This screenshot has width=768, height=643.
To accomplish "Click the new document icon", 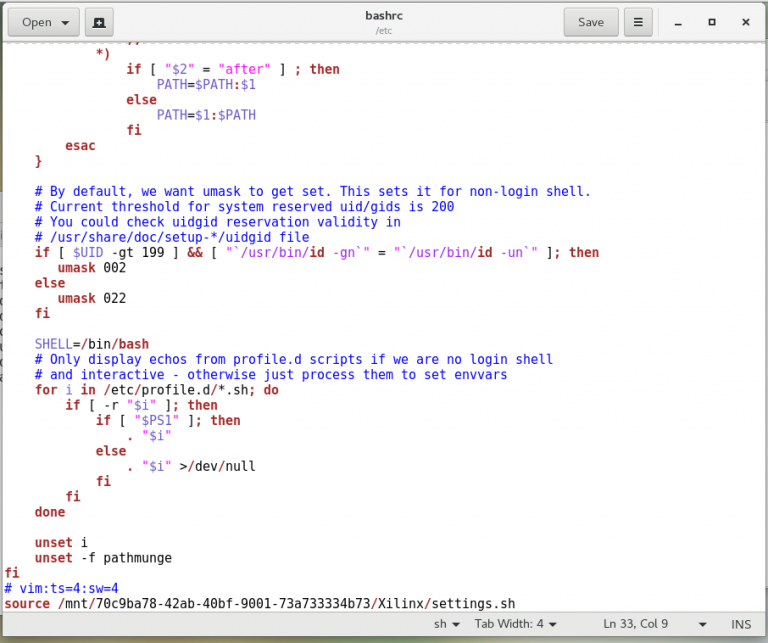I will [x=98, y=22].
